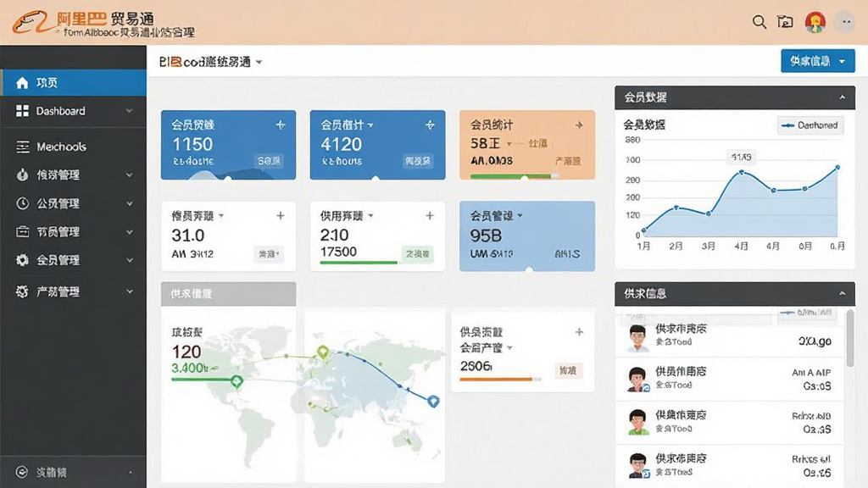Viewport: 868px width, 488px height.
Task: Expand the Dashboard sidebar menu chevron
Action: click(129, 111)
